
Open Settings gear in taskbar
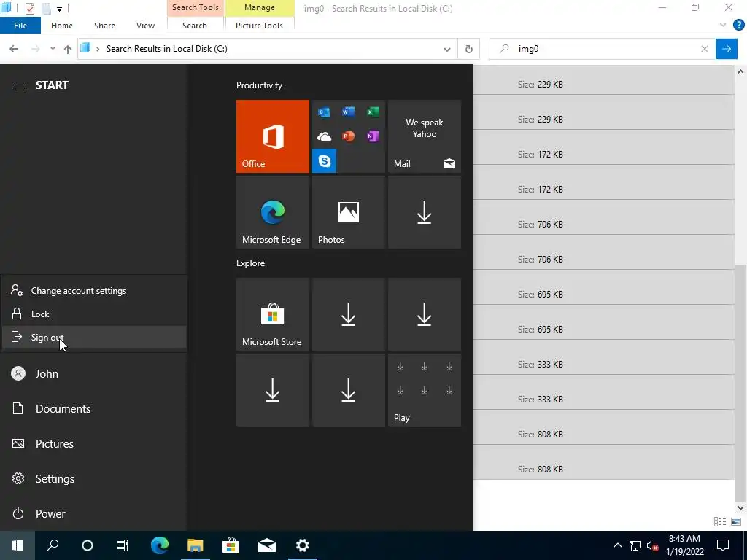[303, 545]
